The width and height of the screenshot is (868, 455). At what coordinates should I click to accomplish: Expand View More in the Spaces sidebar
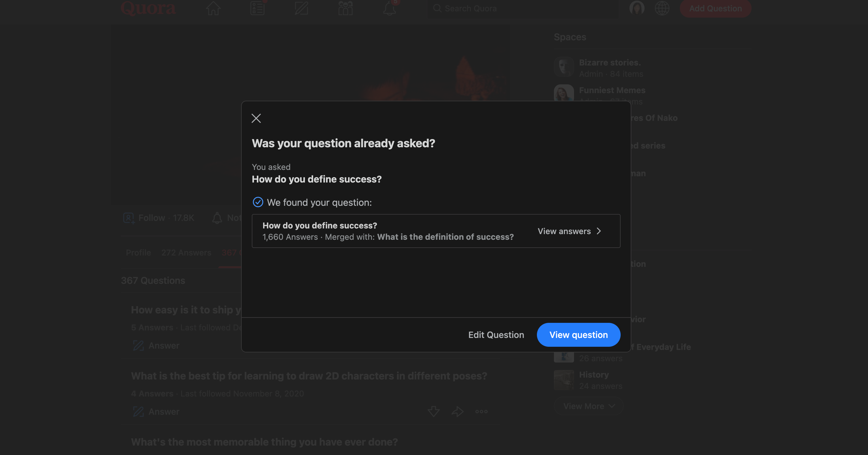[x=588, y=406]
